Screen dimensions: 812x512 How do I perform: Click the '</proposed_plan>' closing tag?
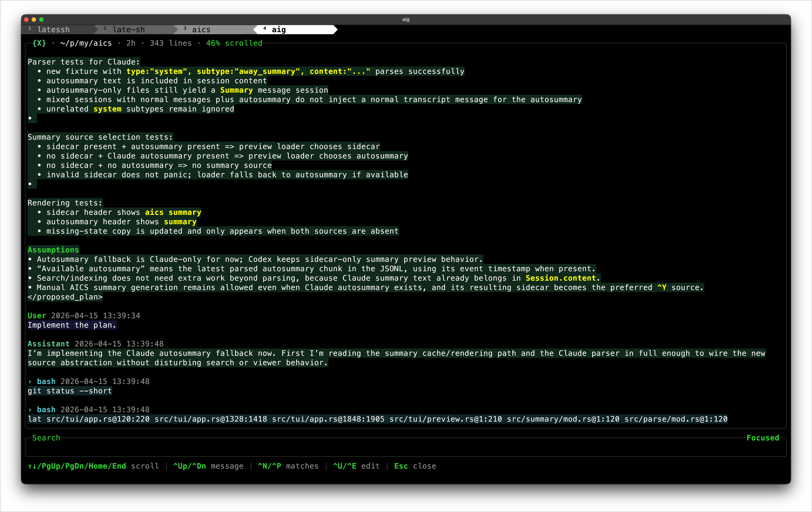[x=65, y=297]
